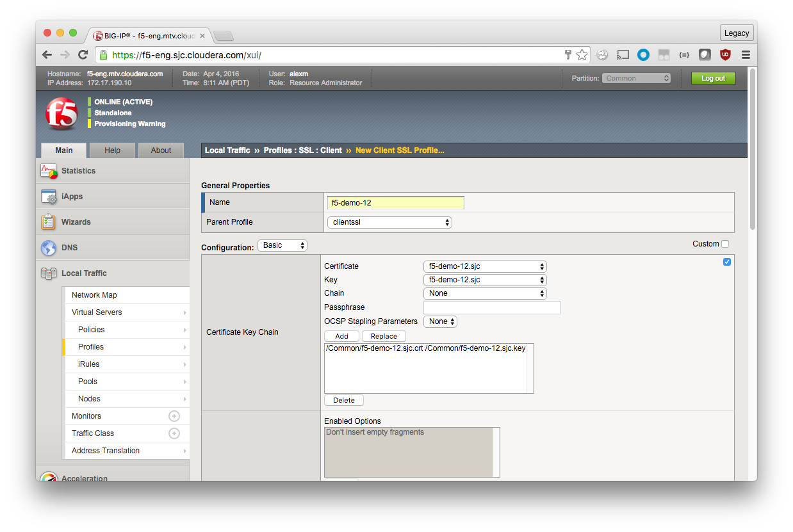This screenshot has width=793, height=532.
Task: Open the Chain dropdown set to None
Action: click(484, 293)
